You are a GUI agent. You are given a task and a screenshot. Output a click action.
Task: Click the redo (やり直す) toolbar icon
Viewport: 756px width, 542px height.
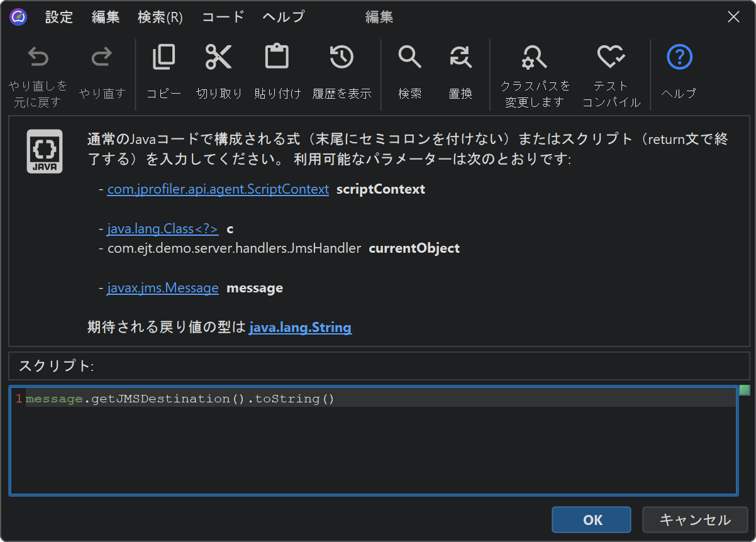(x=102, y=58)
